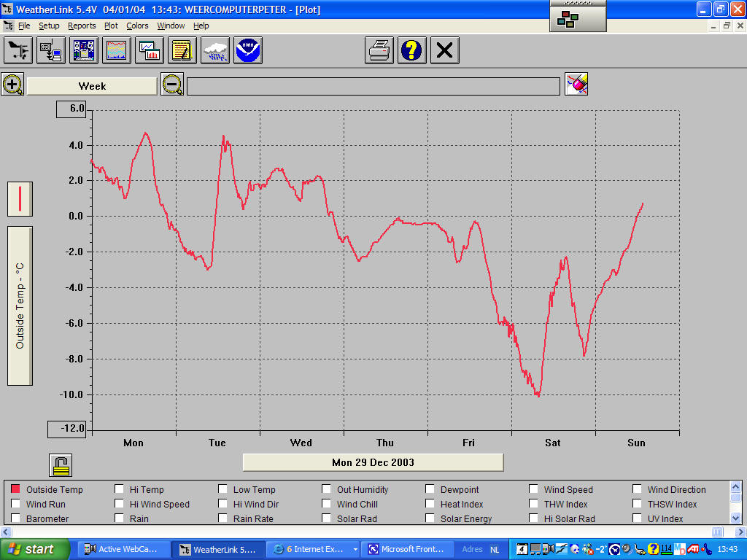Enable the Dewpoint checkbox
This screenshot has width=747, height=560.
point(430,489)
